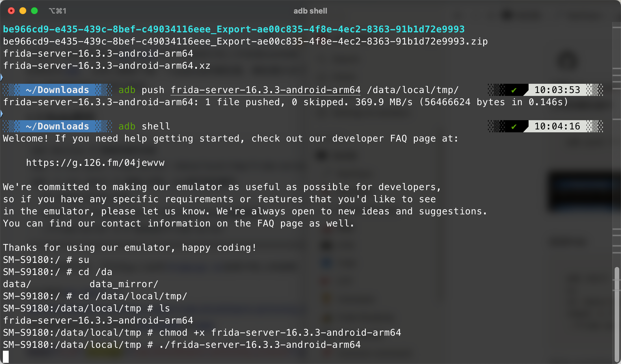This screenshot has height=364, width=621.
Task: Click the ⌥⌘1 window shortcut indicator
Action: 57,11
